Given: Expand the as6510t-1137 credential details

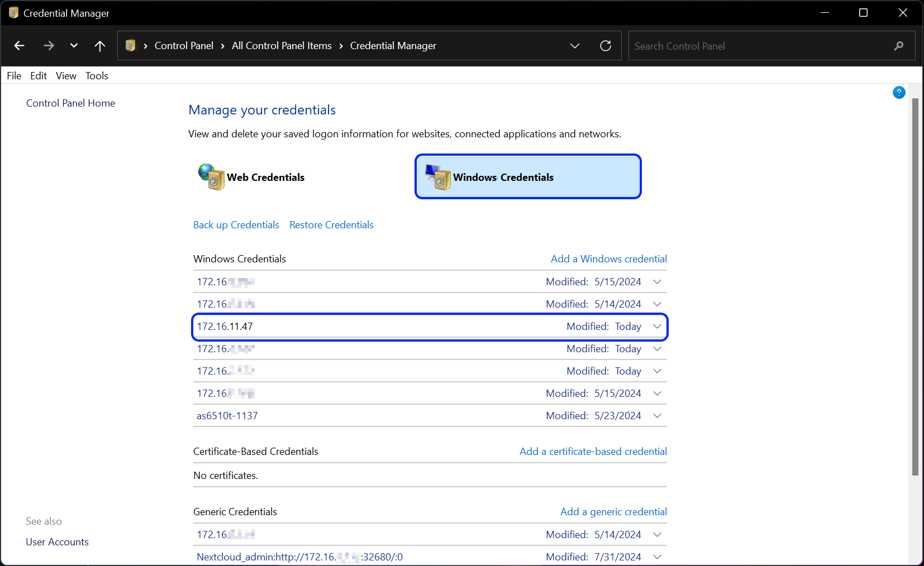Looking at the screenshot, I should click(x=657, y=415).
